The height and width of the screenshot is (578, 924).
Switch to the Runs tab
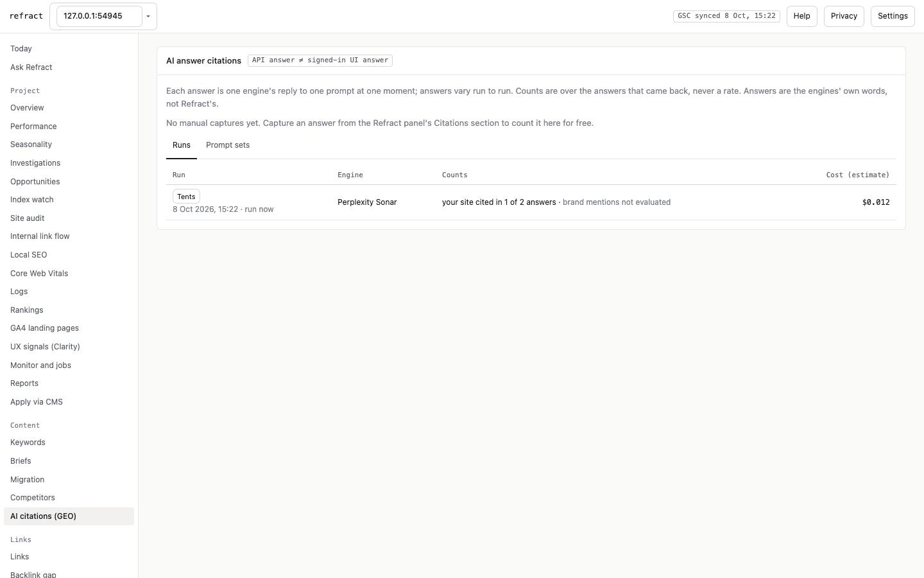(x=182, y=145)
